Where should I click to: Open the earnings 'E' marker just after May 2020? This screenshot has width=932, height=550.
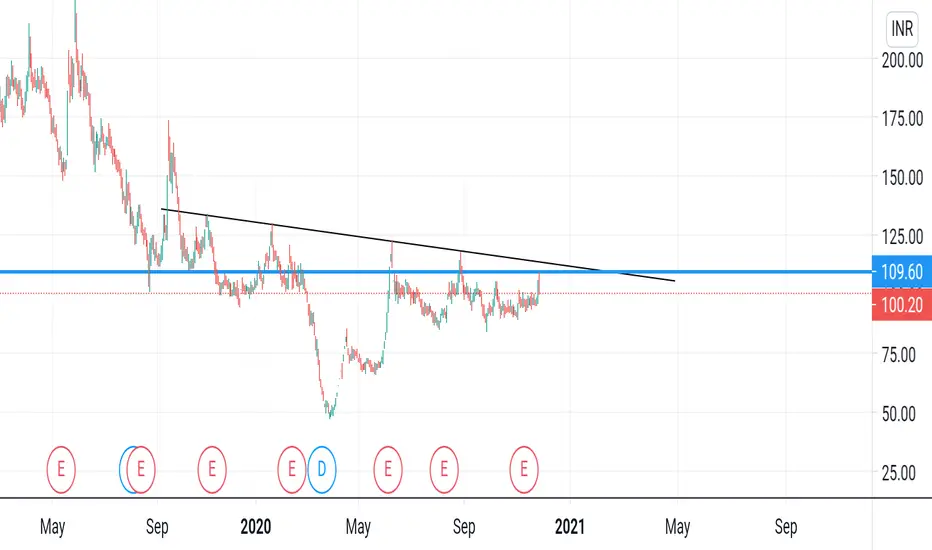point(388,469)
